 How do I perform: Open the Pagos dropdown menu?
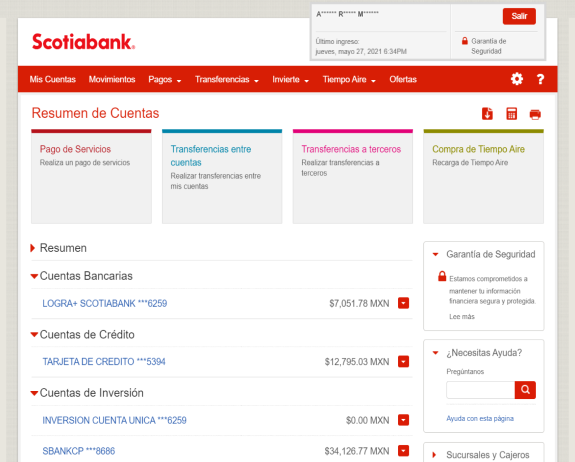[165, 79]
